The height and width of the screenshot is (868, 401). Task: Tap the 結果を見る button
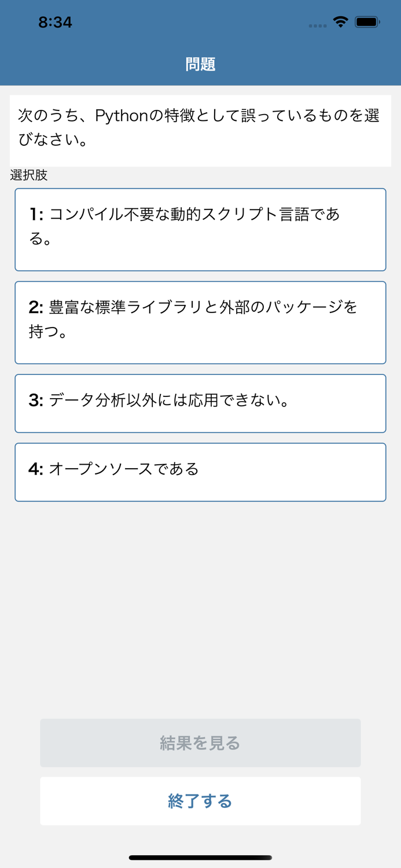200,743
